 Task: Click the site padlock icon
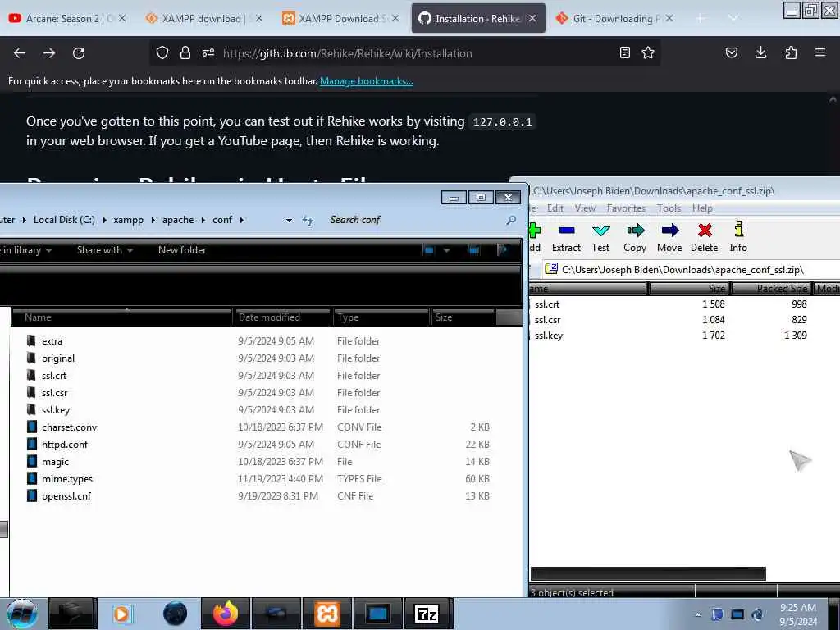point(185,53)
